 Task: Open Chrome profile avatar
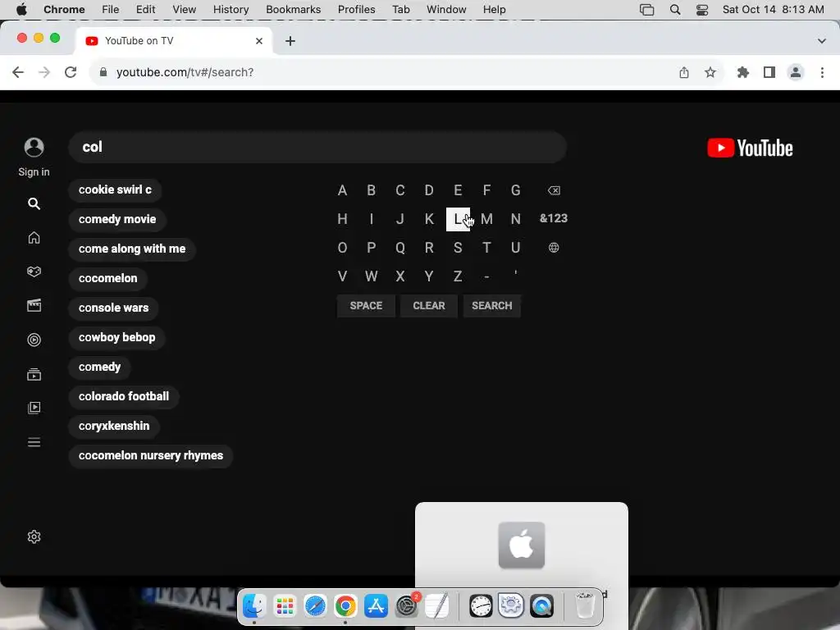[x=796, y=72]
